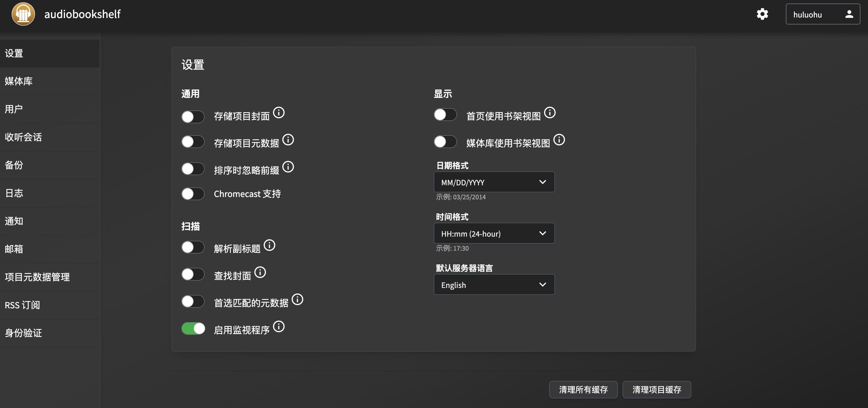Turn on 媒体库使用书架视图 switch
The width and height of the screenshot is (868, 408).
(x=445, y=142)
